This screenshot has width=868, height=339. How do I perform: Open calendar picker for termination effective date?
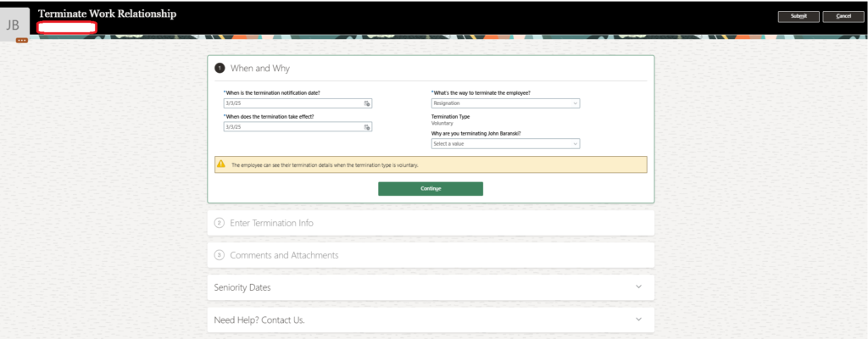click(x=367, y=127)
